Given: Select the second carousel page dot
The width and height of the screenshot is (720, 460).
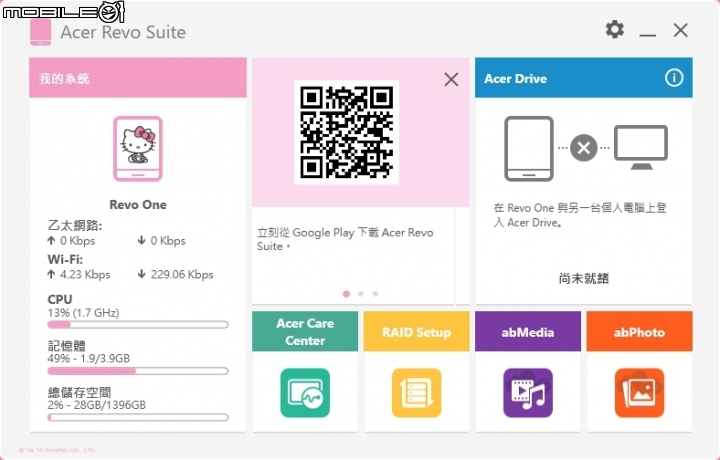Looking at the screenshot, I should (x=361, y=294).
